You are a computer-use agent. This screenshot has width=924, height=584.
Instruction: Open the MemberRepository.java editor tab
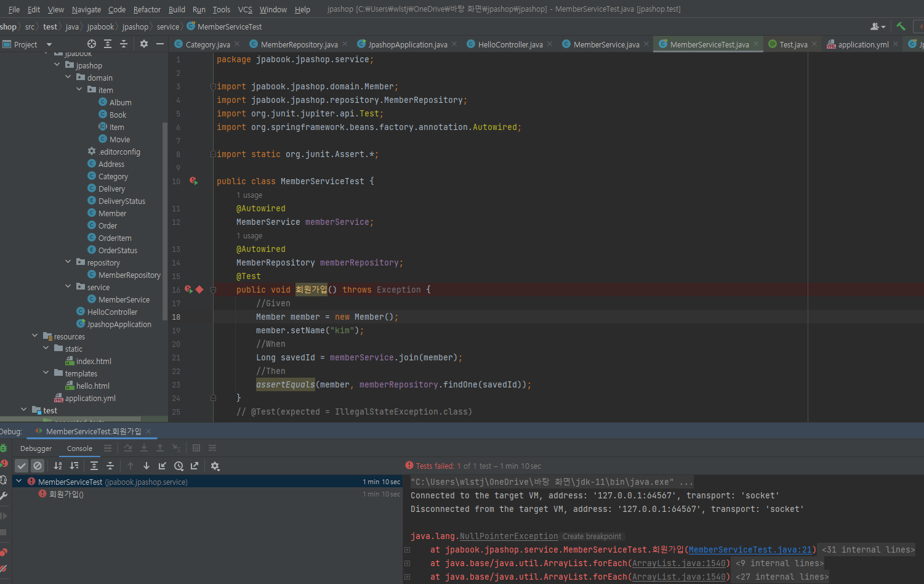pyautogui.click(x=299, y=44)
